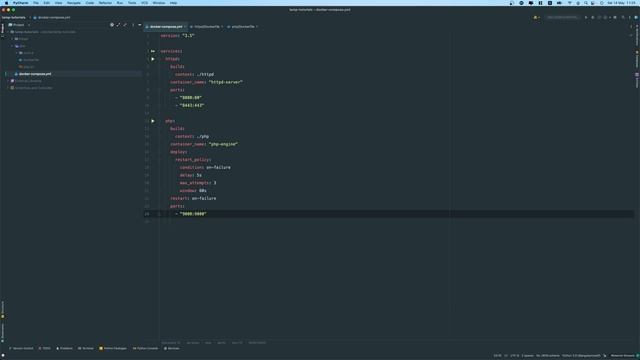Close the docker-compose.yml editor tab
Viewport: 640px width, 360px height.
[x=185, y=27]
